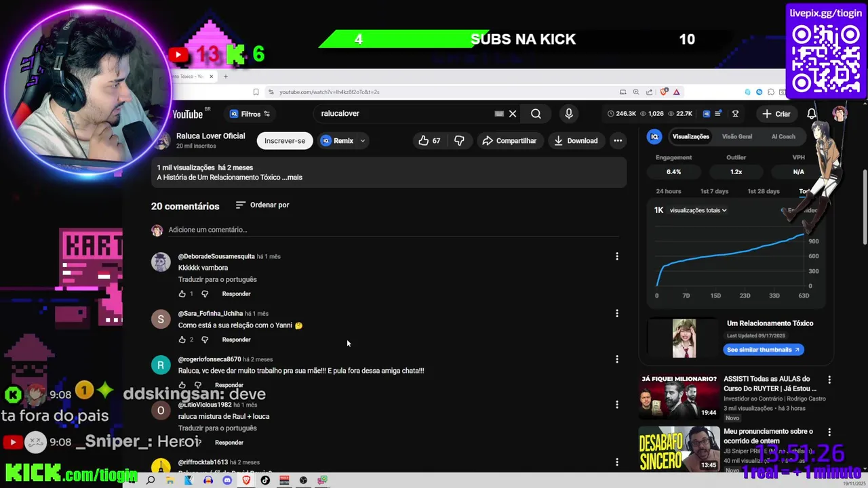
Task: Open more video actions three-dot menu
Action: tap(618, 141)
